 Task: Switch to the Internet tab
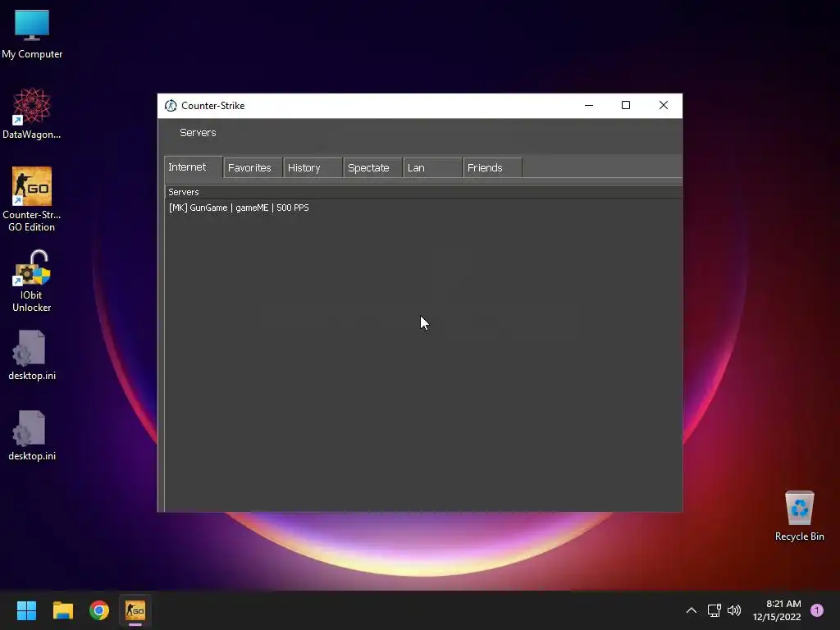(x=194, y=167)
